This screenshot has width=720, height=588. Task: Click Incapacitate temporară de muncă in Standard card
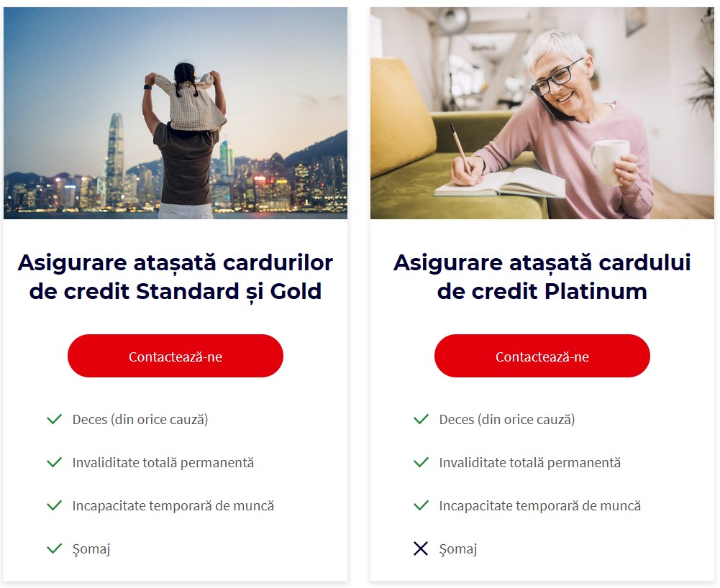[x=173, y=505]
